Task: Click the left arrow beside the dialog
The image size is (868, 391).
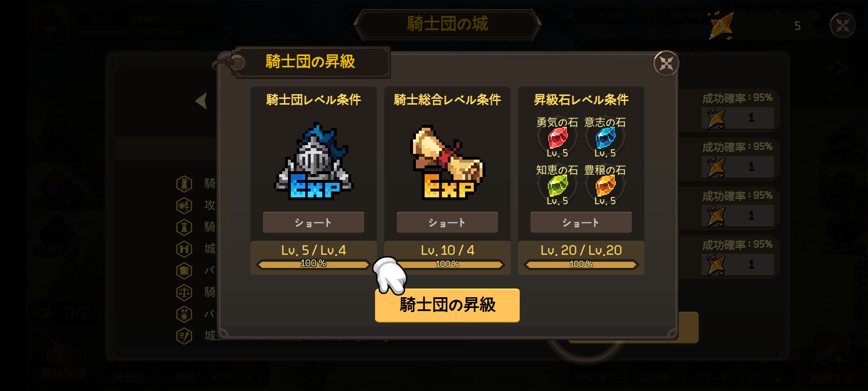Action: [x=201, y=101]
